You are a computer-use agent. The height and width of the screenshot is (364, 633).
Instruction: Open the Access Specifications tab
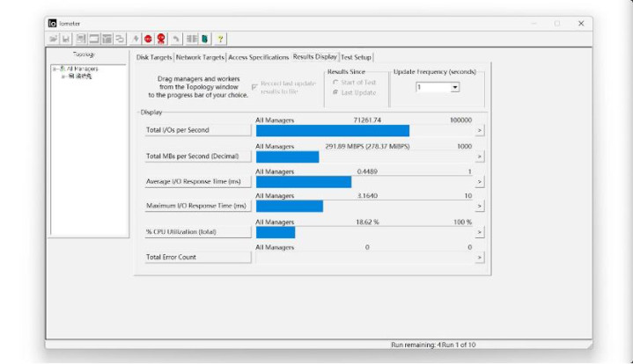(x=258, y=57)
